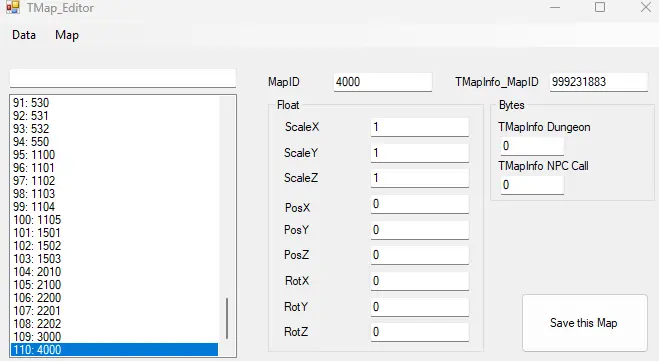This screenshot has height=361, width=659.
Task: Select list entry 101: 1501
Action: click(114, 233)
